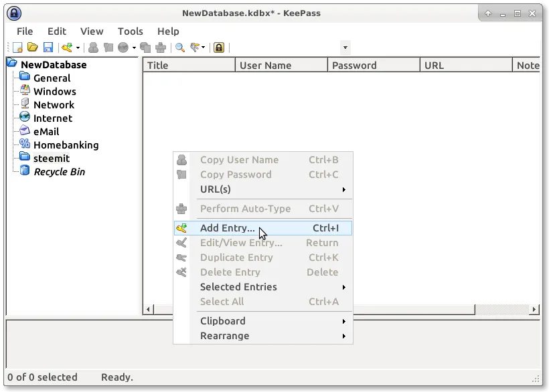Click Copy Password context menu item
549x392 pixels.
(x=263, y=175)
